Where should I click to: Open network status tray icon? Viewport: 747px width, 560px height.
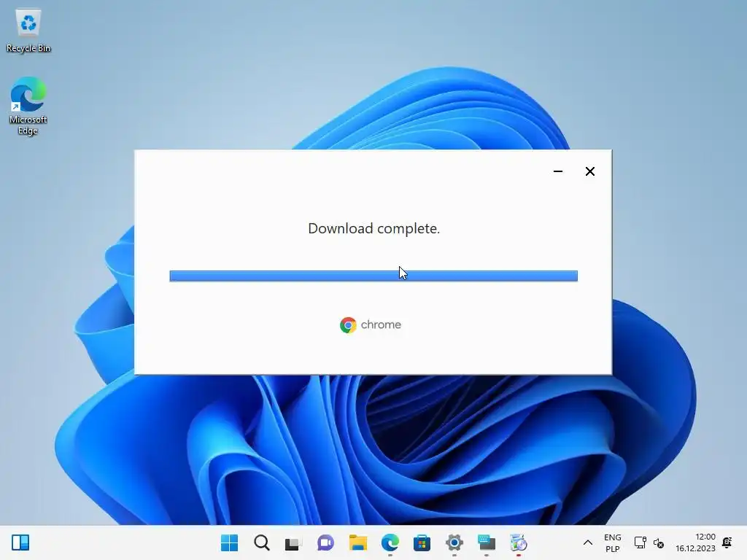[640, 542]
